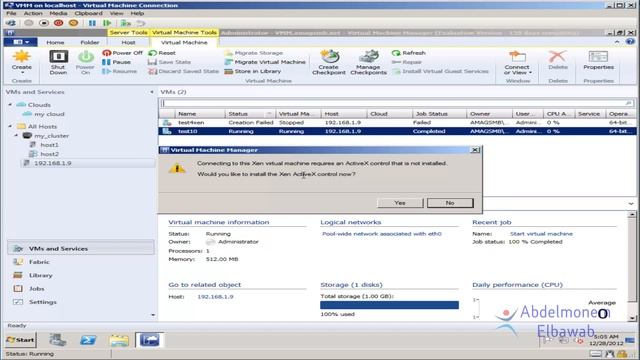The height and width of the screenshot is (360, 640).
Task: Select host1 in the tree
Action: pos(49,145)
